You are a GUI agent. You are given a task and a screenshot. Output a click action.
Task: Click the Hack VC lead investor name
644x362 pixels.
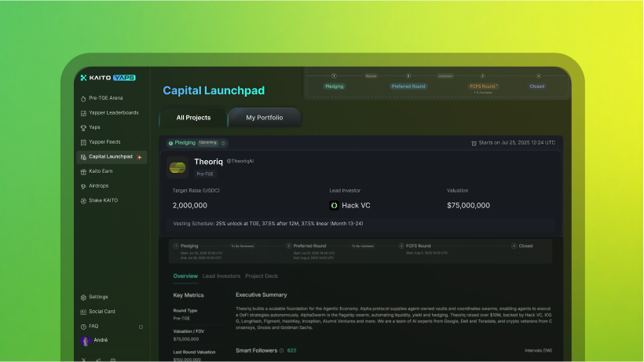(356, 205)
